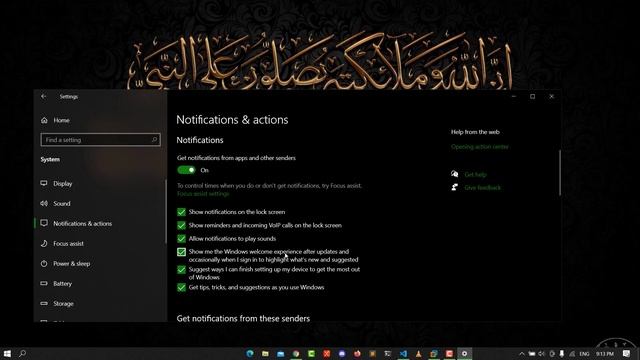Uncheck Allow notifications to play sounds
Viewport: 640px width, 360px height.
(x=181, y=239)
